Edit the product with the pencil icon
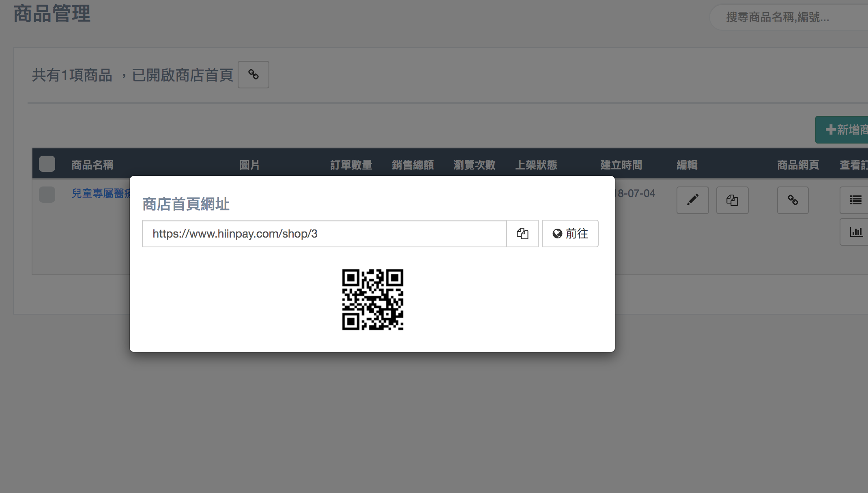This screenshot has height=493, width=868. pyautogui.click(x=693, y=200)
